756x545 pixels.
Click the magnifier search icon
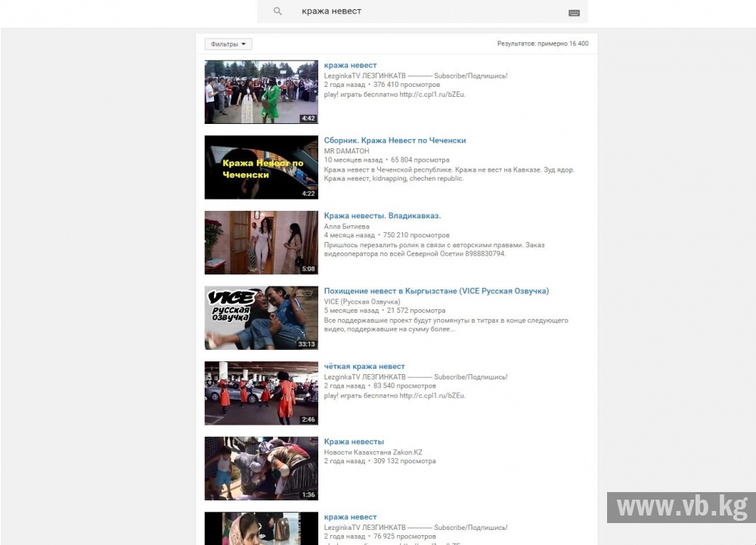277,11
